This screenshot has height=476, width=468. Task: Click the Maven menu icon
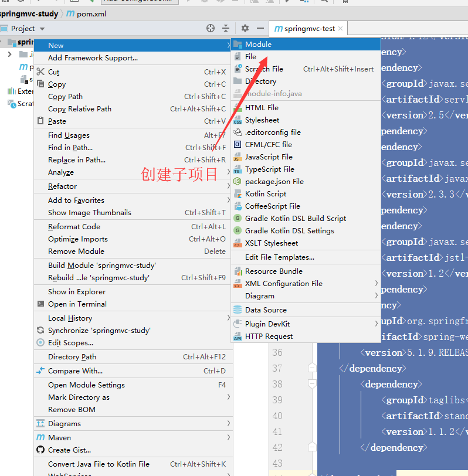tap(40, 437)
